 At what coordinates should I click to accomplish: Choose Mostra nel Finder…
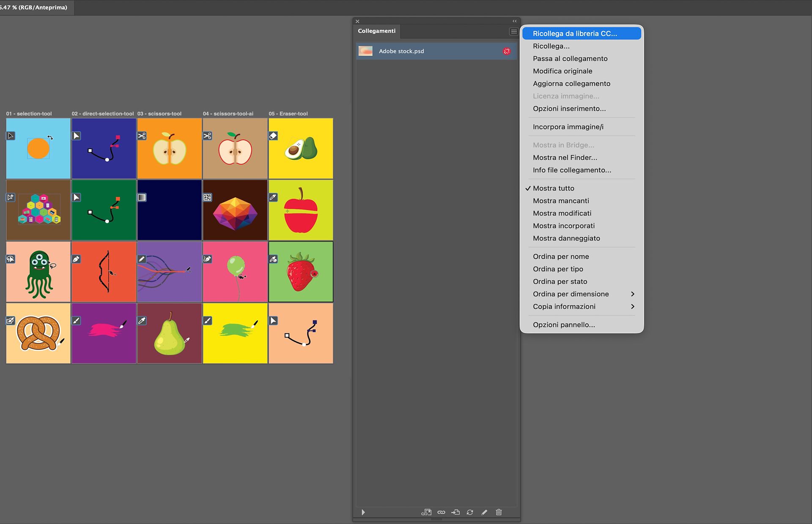coord(582,158)
